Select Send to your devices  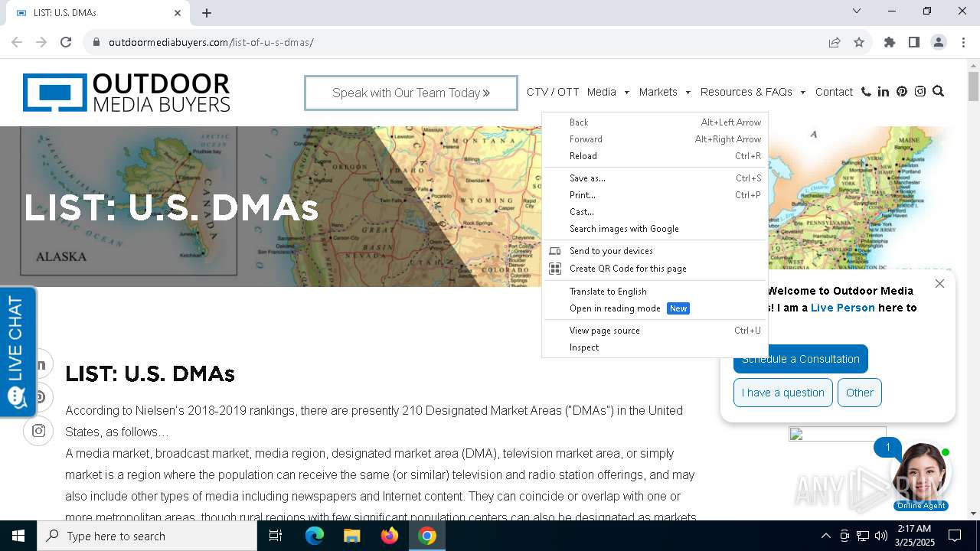pyautogui.click(x=655, y=251)
